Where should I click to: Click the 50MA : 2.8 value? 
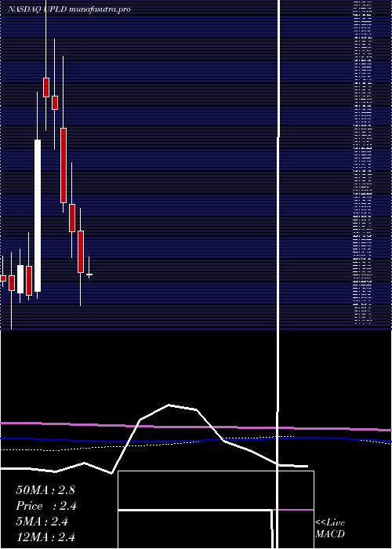pos(45,490)
